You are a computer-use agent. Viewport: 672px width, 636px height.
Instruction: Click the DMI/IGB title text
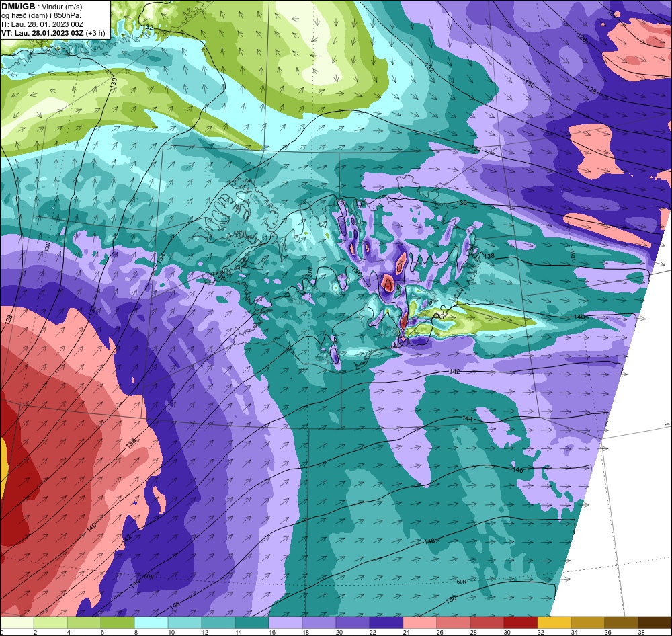[18, 7]
